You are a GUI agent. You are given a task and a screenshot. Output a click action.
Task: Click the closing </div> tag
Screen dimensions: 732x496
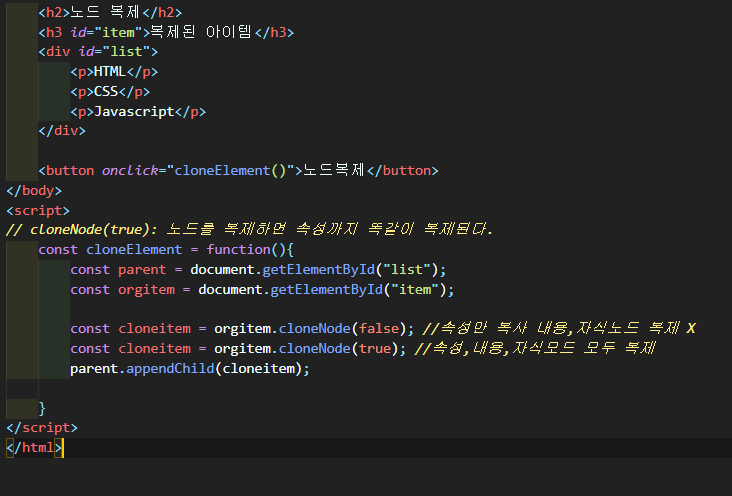[x=62, y=130]
